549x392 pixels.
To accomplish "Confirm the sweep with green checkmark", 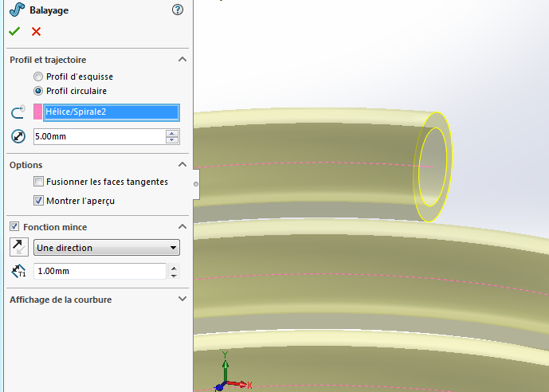I will 14,32.
